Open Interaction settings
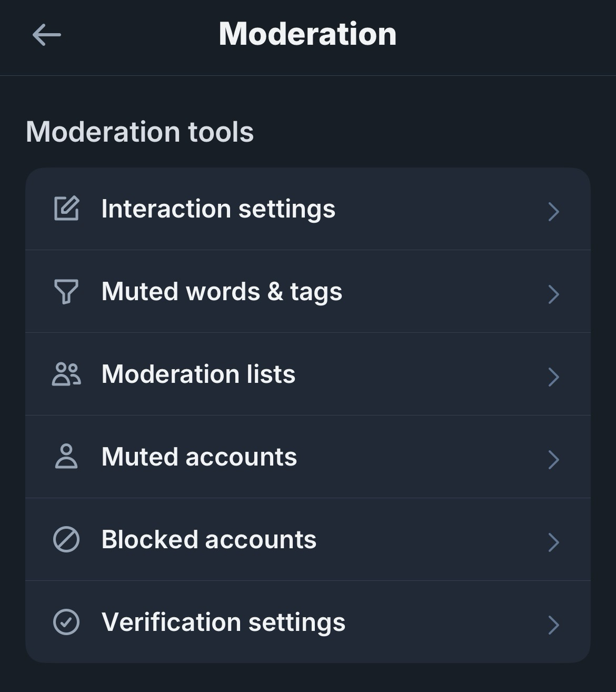The image size is (616, 692). 218,209
